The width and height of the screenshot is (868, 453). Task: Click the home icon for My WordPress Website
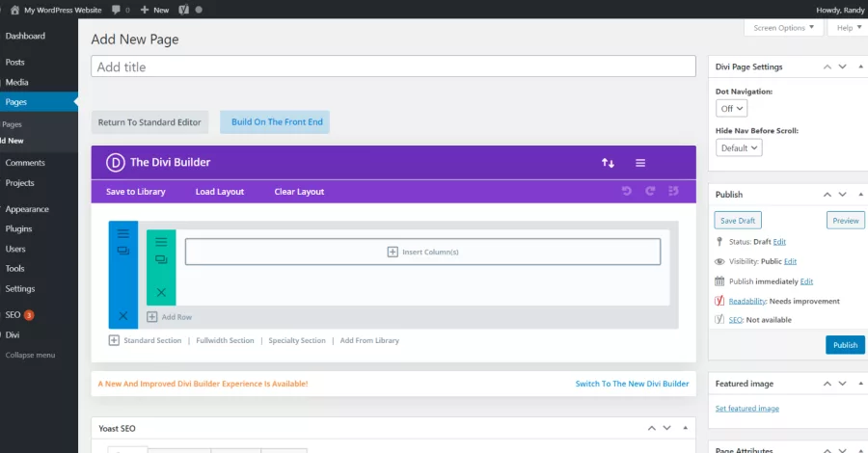[14, 10]
